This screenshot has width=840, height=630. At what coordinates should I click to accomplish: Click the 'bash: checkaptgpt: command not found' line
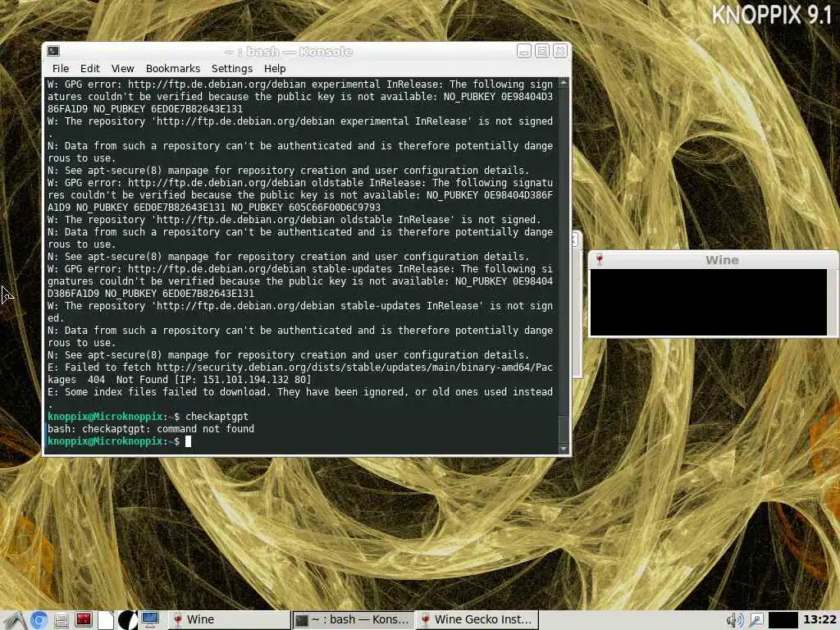(x=151, y=428)
